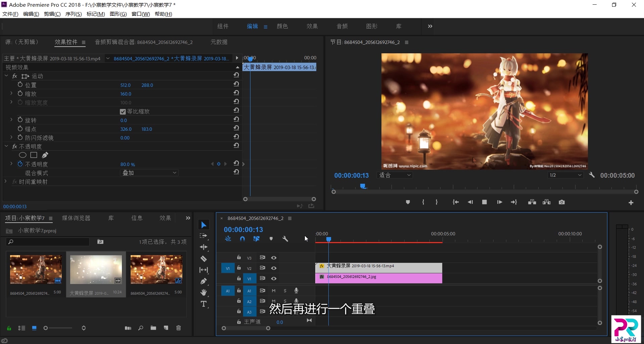Open playback resolution 1/2 dropdown
The height and width of the screenshot is (344, 644).
tap(565, 175)
